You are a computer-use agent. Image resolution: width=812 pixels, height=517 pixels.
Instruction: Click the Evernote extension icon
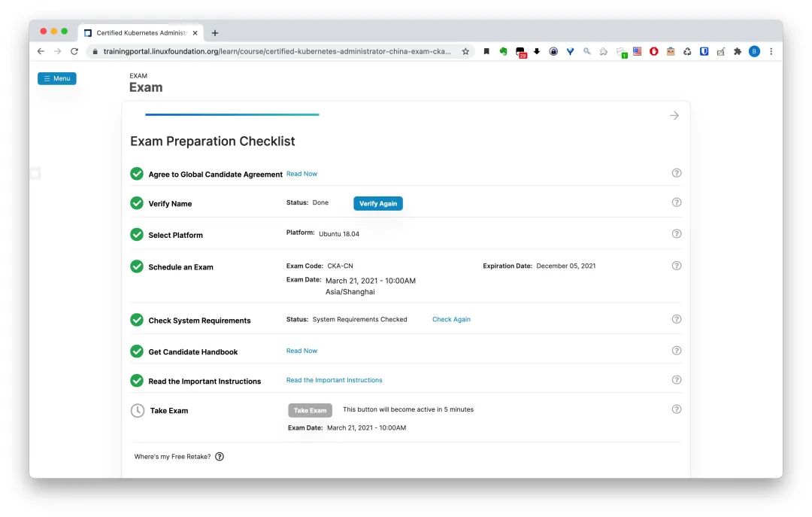[x=503, y=51]
